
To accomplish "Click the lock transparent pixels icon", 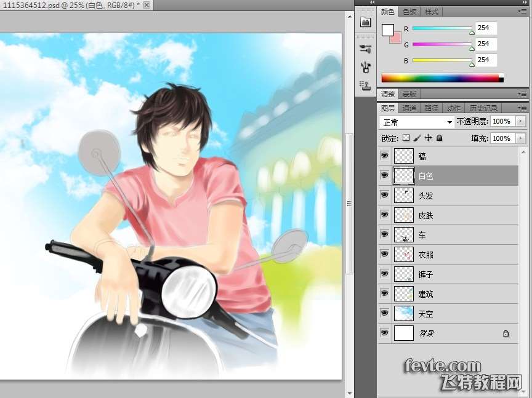I will point(406,138).
